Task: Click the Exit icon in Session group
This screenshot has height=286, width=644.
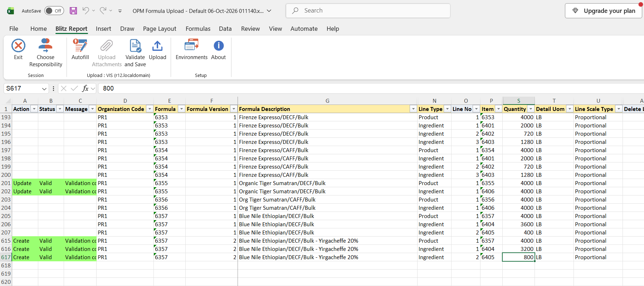Action: pos(18,46)
